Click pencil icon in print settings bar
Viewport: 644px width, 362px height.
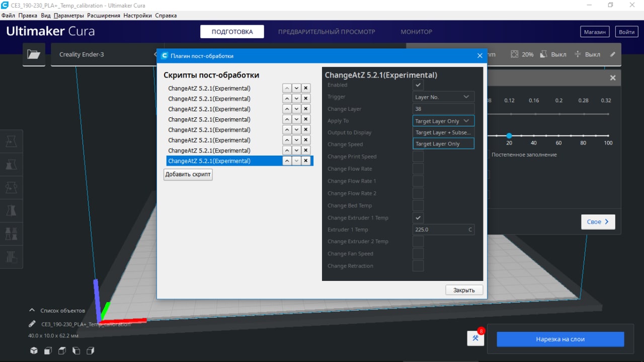tap(612, 54)
